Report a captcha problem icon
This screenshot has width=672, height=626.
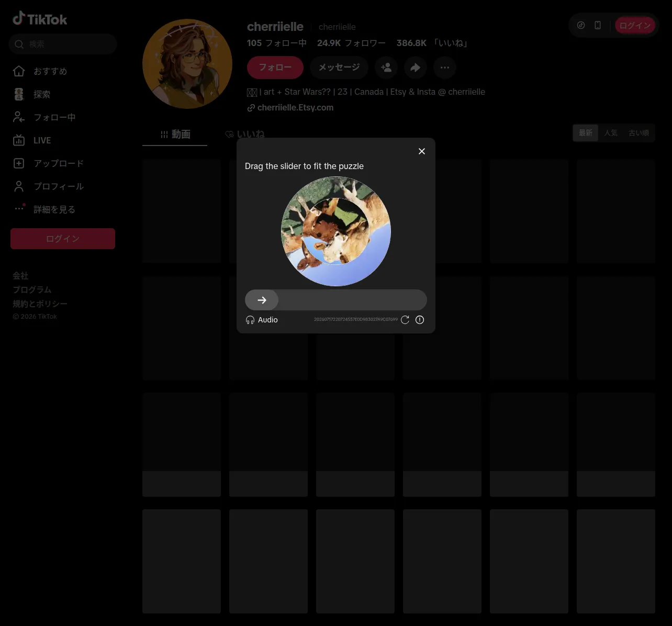(x=420, y=320)
